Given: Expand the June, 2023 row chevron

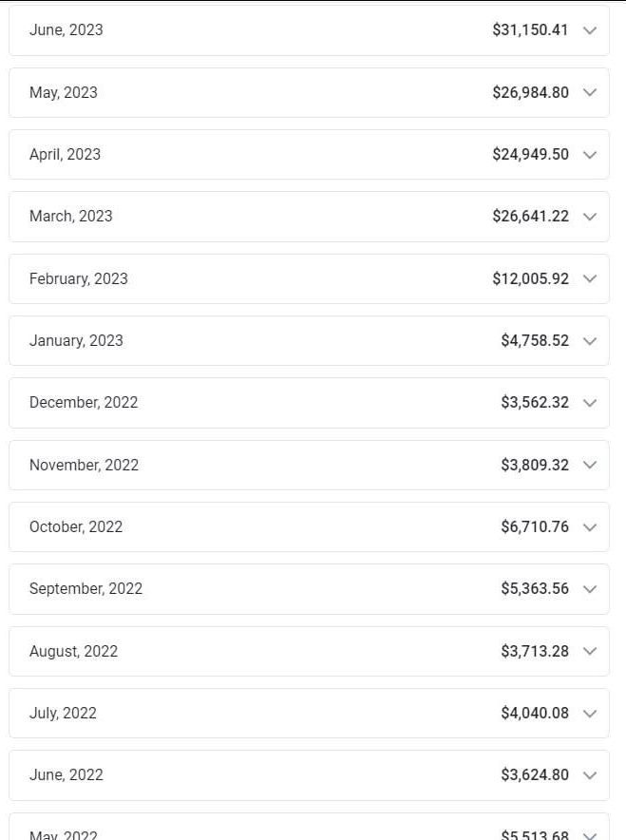Looking at the screenshot, I should pos(590,30).
